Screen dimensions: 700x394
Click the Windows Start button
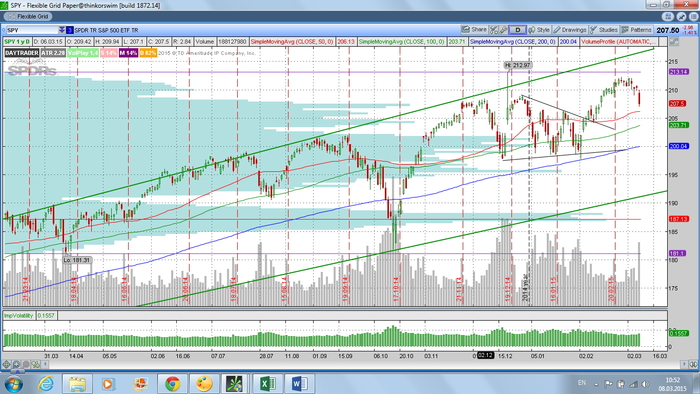click(13, 383)
